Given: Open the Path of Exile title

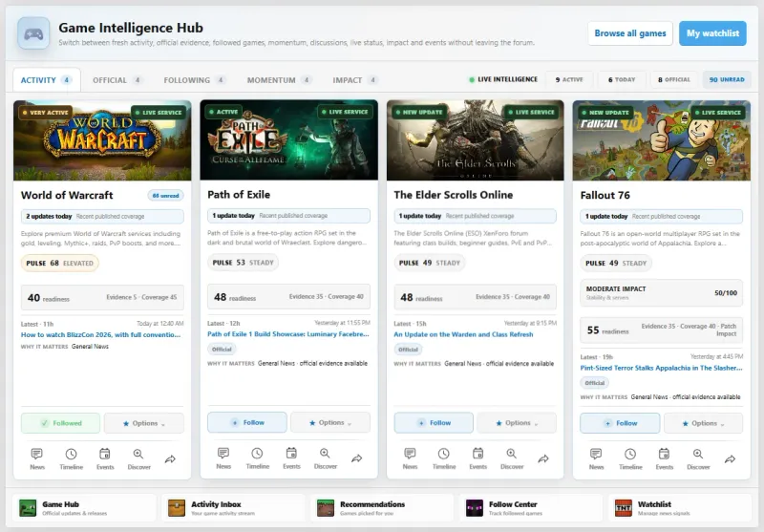Looking at the screenshot, I should point(239,195).
